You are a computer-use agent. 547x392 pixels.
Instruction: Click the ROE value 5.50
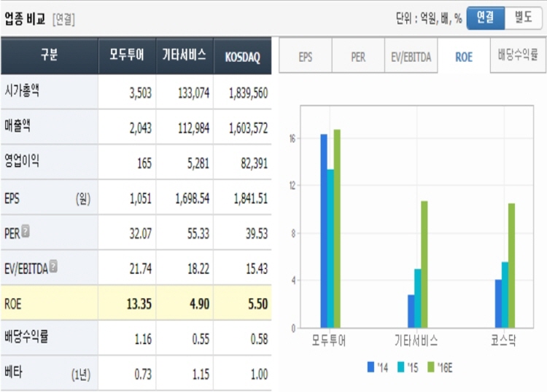pos(258,304)
